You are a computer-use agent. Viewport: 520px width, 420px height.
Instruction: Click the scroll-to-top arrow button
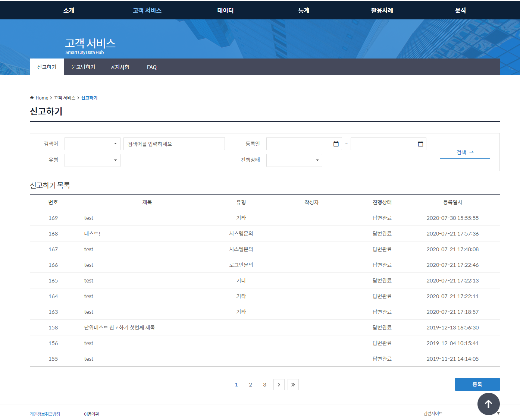(x=488, y=404)
